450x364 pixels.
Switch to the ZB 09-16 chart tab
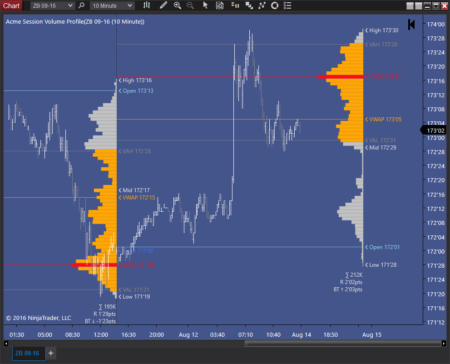pos(27,353)
